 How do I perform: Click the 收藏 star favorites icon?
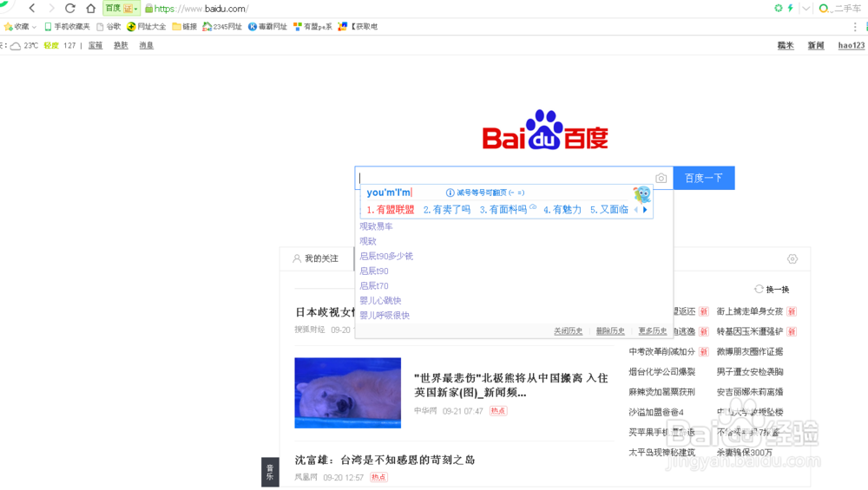[x=9, y=27]
